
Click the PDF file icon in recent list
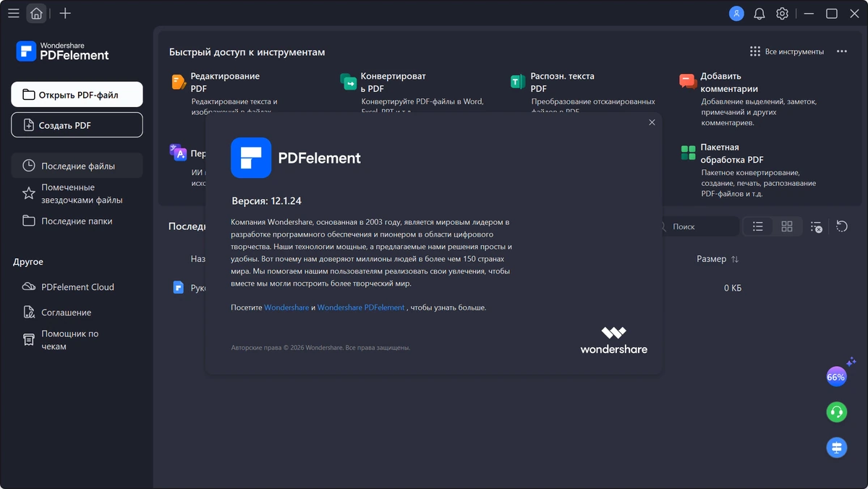tap(179, 287)
